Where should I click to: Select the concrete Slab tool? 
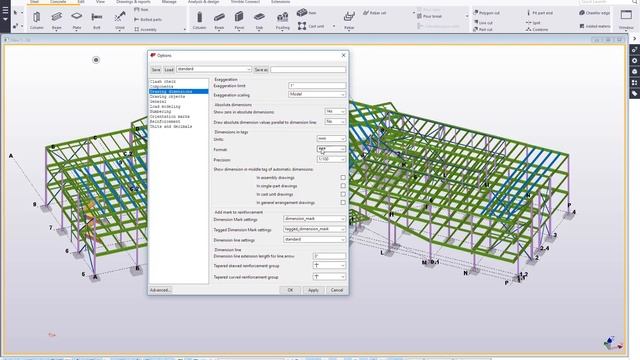tap(259, 19)
